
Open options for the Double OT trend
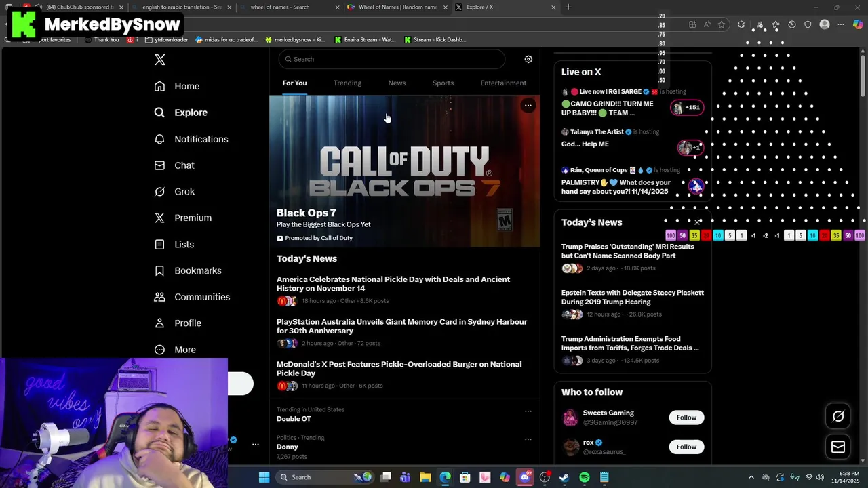(x=528, y=411)
